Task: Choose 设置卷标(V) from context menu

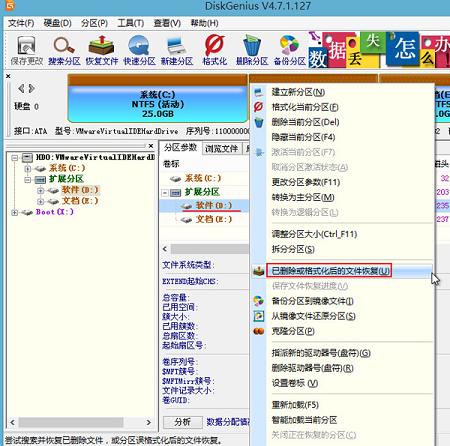Action: [x=343, y=383]
